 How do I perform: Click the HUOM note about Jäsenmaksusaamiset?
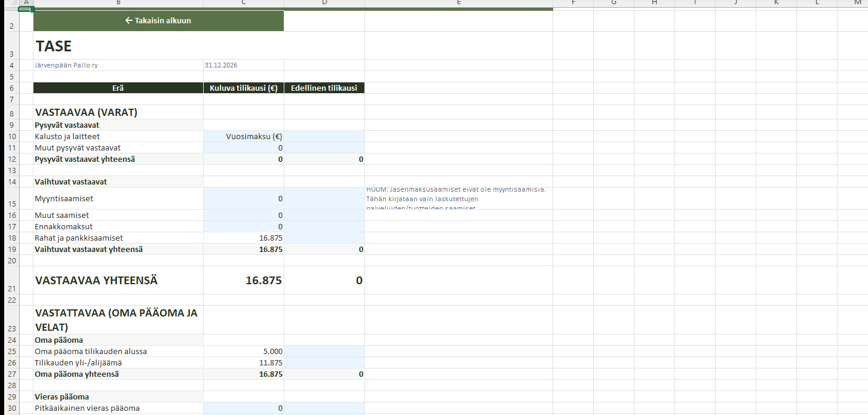click(457, 198)
